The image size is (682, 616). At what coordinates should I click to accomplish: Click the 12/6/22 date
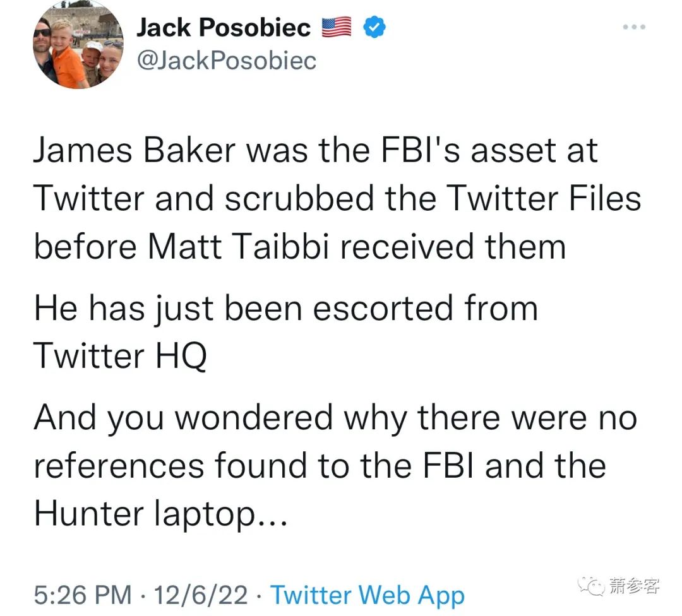pos(201,595)
